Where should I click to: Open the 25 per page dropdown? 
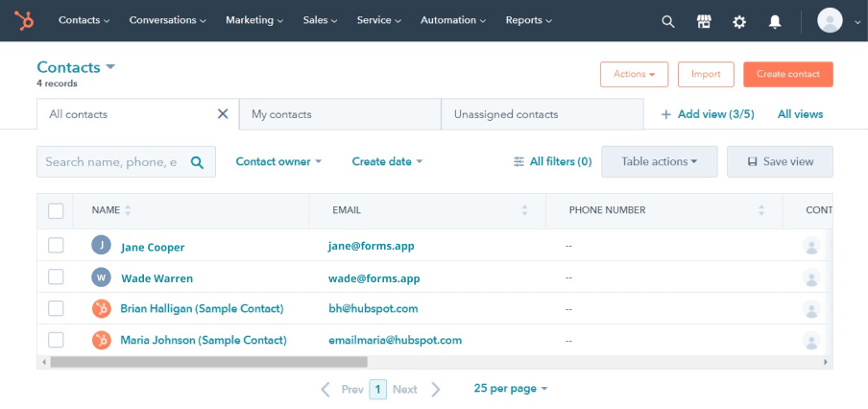511,389
